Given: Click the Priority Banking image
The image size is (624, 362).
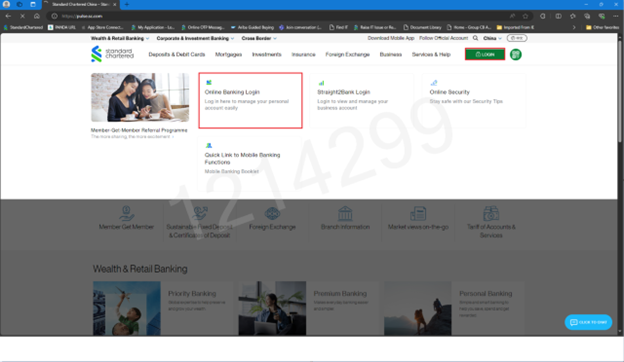Looking at the screenshot, I should (127, 308).
